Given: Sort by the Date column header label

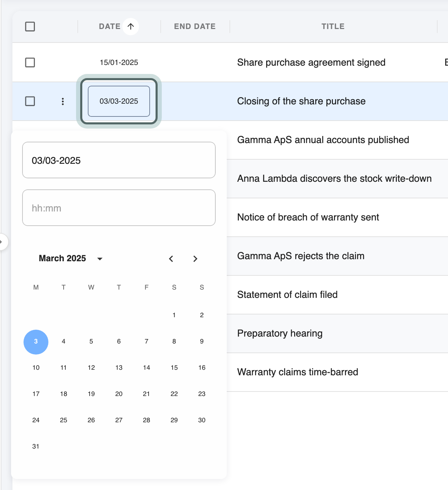Looking at the screenshot, I should (110, 26).
